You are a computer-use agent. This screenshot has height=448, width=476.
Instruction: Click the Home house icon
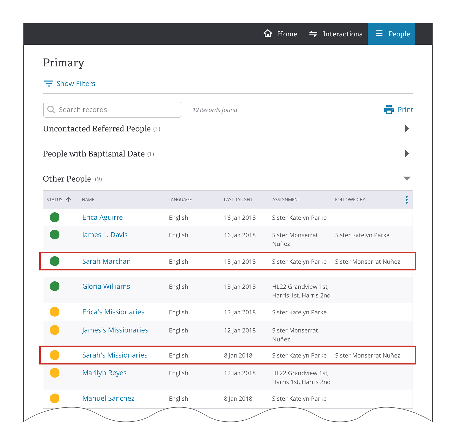pyautogui.click(x=268, y=33)
